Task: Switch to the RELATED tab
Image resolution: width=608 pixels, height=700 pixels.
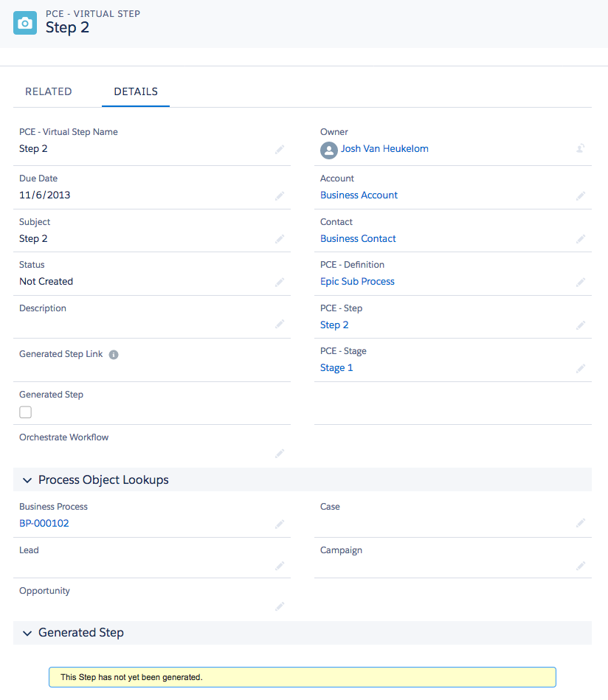Action: [x=48, y=91]
